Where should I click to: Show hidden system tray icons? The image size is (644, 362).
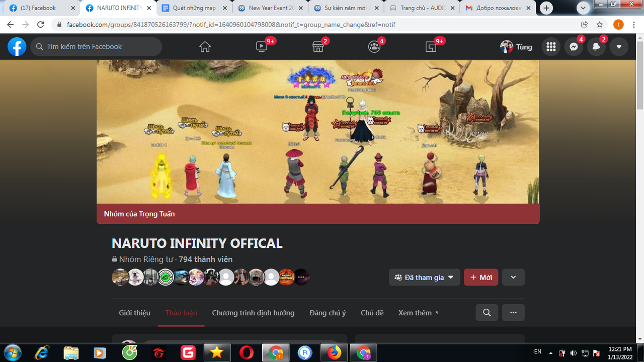click(551, 353)
